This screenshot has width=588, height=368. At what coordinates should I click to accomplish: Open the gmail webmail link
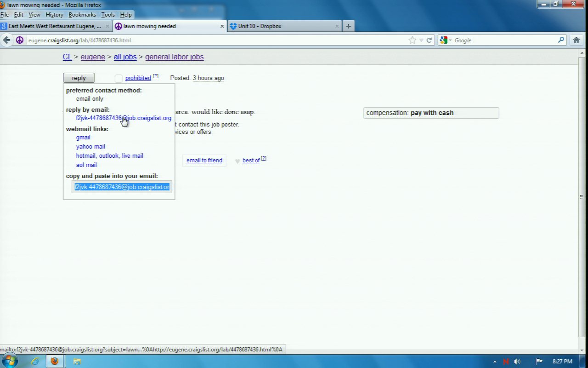click(x=83, y=138)
